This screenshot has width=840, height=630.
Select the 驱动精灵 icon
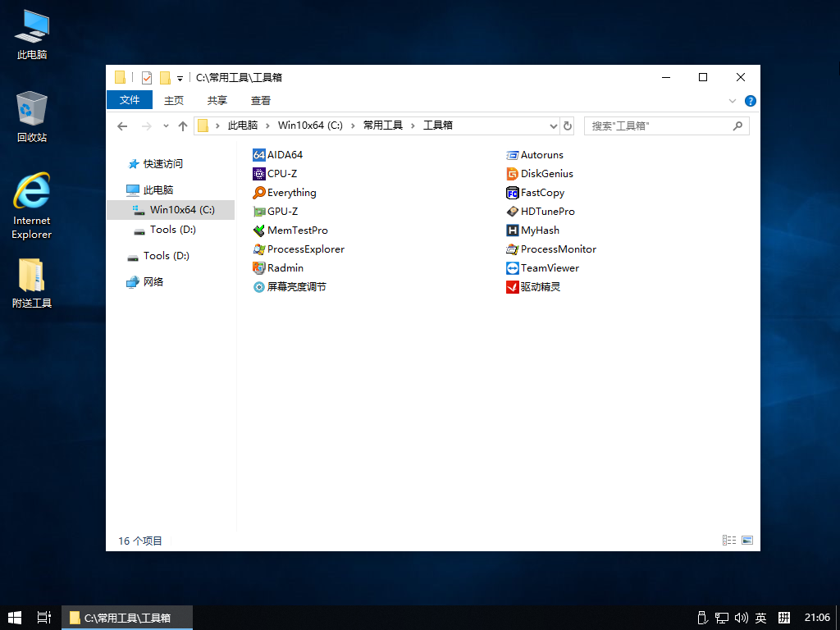coord(512,287)
